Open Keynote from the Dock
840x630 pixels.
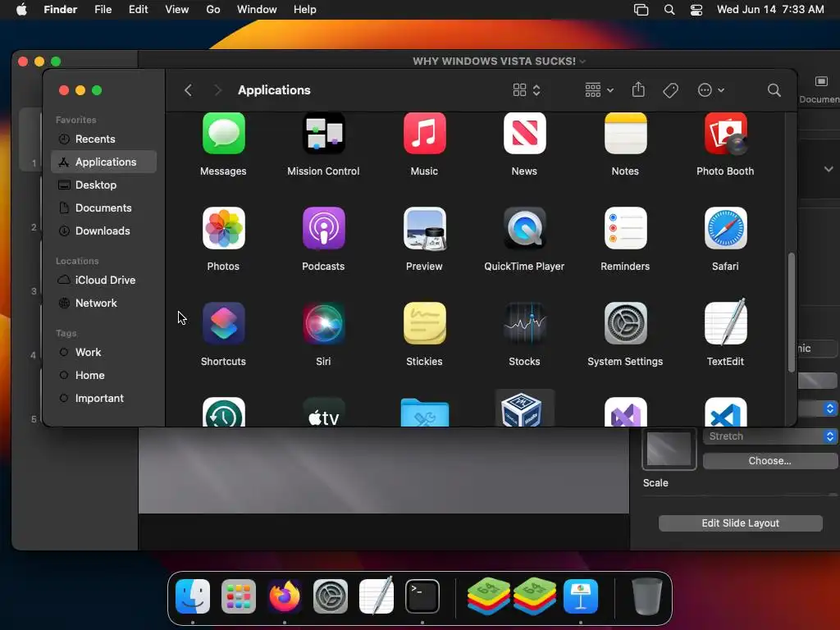pyautogui.click(x=581, y=596)
